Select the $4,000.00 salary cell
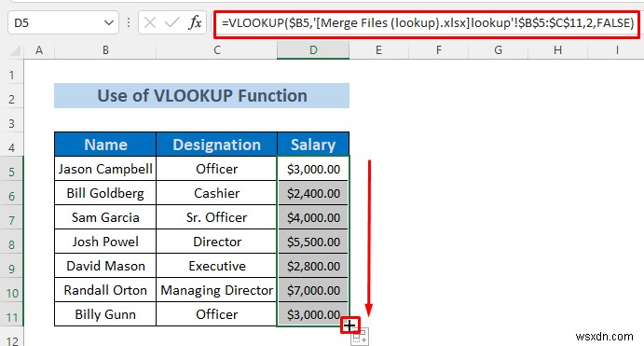 tap(313, 217)
